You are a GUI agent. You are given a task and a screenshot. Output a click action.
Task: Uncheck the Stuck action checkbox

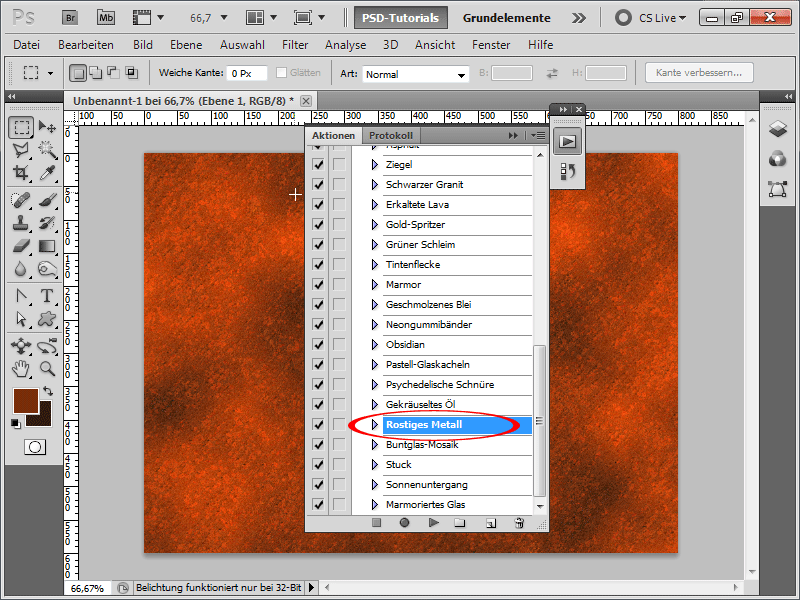tap(318, 464)
